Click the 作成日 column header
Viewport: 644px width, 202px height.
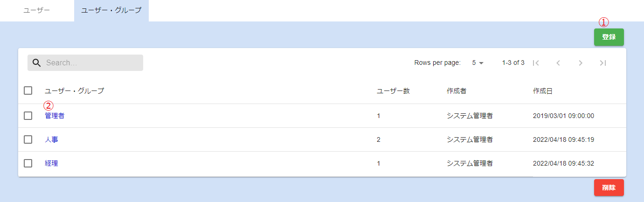coord(542,91)
